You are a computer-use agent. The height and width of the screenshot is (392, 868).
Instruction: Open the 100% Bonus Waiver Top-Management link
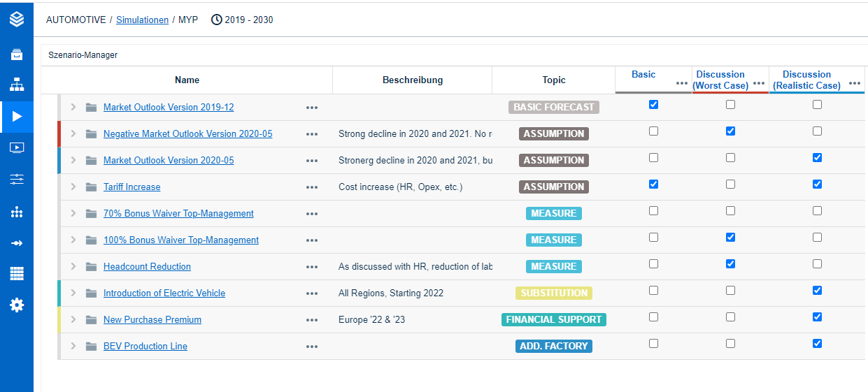(x=180, y=240)
